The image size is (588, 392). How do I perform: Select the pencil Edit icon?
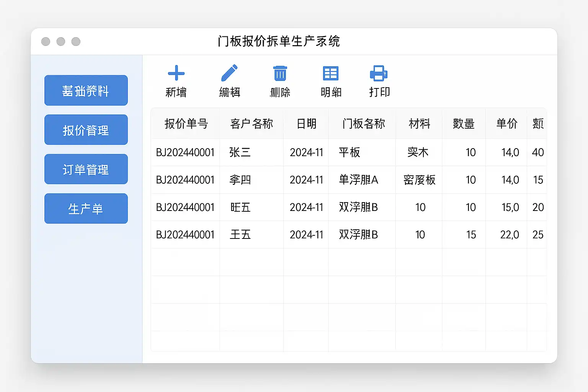[x=229, y=73]
